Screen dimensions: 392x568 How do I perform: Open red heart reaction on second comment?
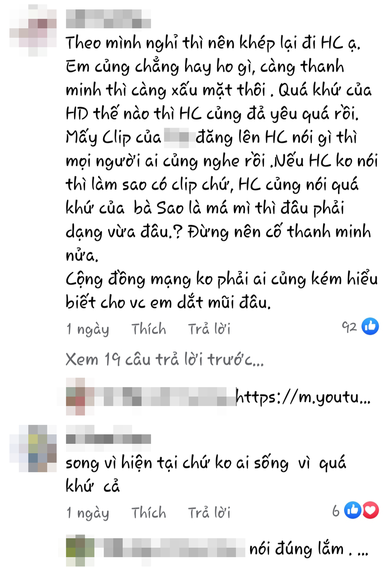tap(370, 510)
